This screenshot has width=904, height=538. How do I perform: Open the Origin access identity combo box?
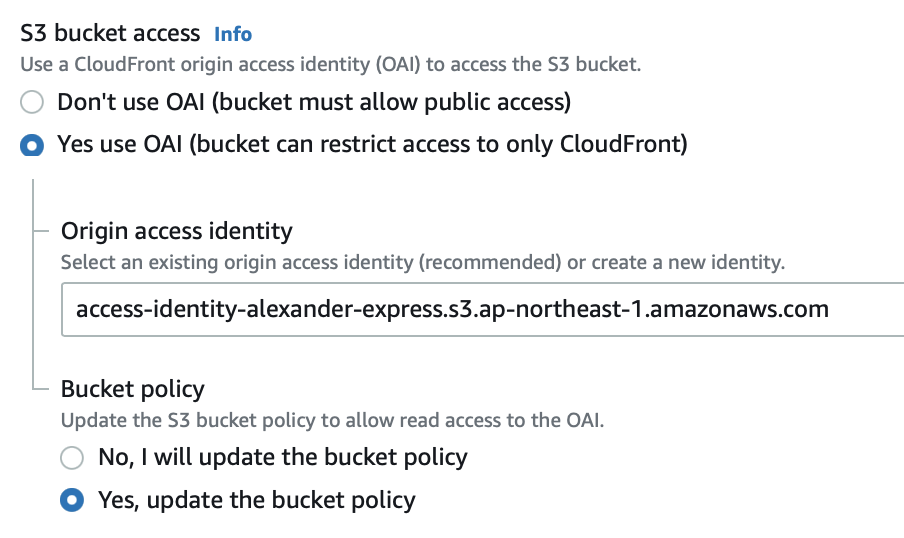[x=480, y=309]
